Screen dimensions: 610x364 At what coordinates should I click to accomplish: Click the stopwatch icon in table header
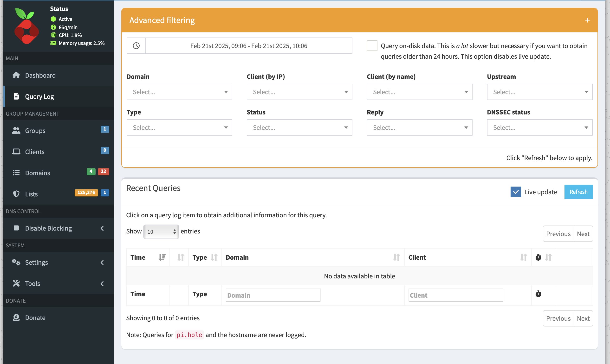tap(538, 257)
